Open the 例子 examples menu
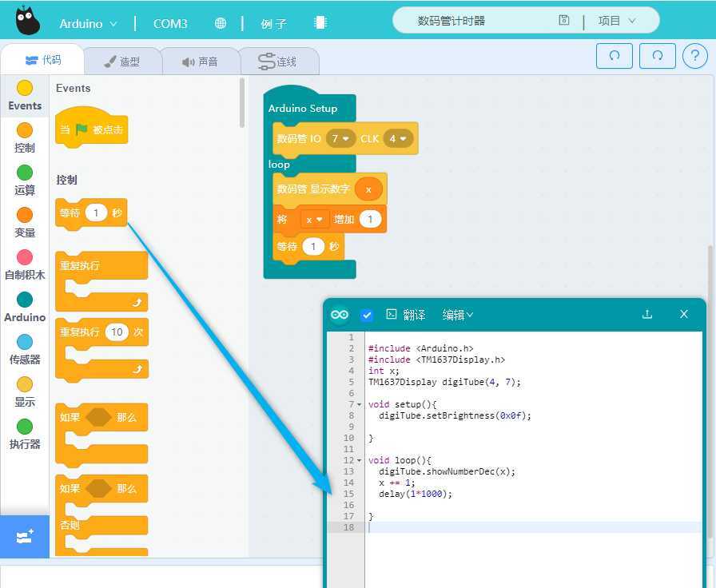The width and height of the screenshot is (716, 588). [x=273, y=23]
